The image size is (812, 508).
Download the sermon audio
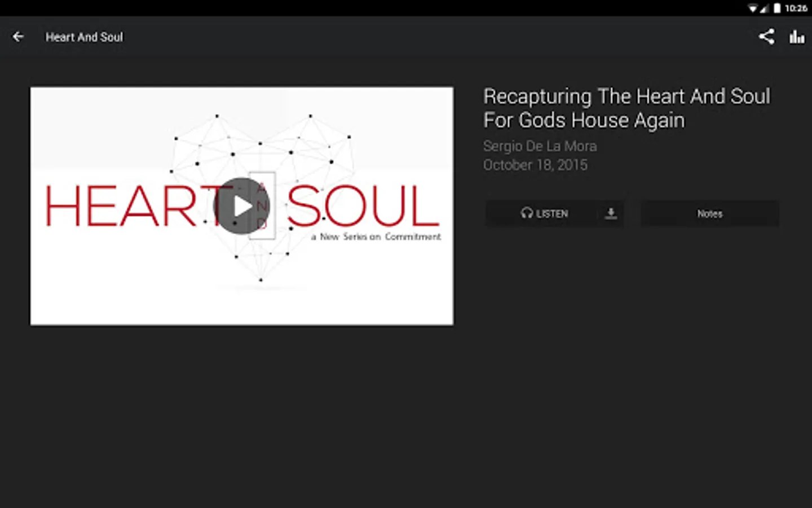tap(611, 213)
